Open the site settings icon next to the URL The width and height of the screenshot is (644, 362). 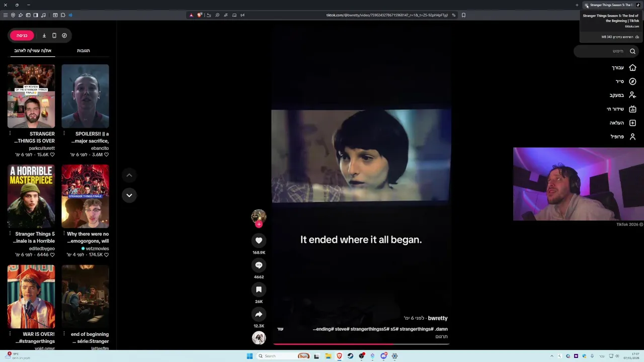point(454,15)
